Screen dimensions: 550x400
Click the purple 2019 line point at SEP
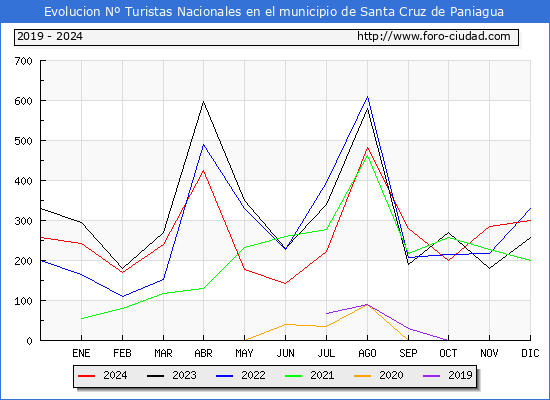tap(408, 328)
